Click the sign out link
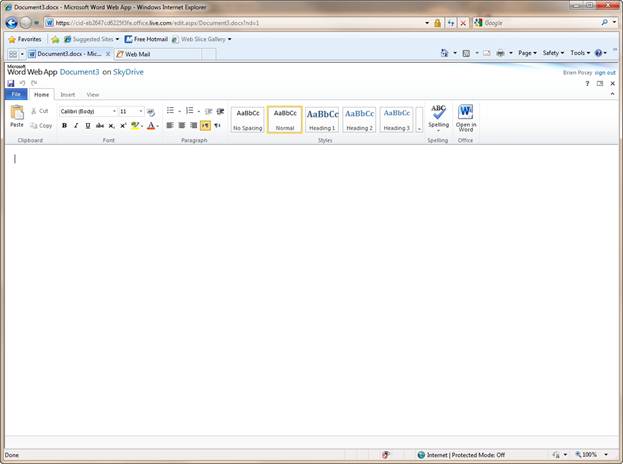This screenshot has width=623, height=464. pos(605,73)
